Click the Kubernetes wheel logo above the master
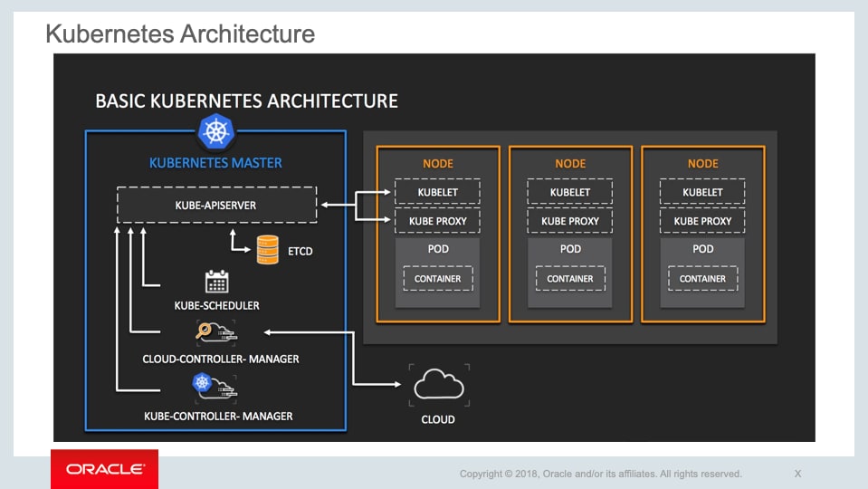 (215, 132)
